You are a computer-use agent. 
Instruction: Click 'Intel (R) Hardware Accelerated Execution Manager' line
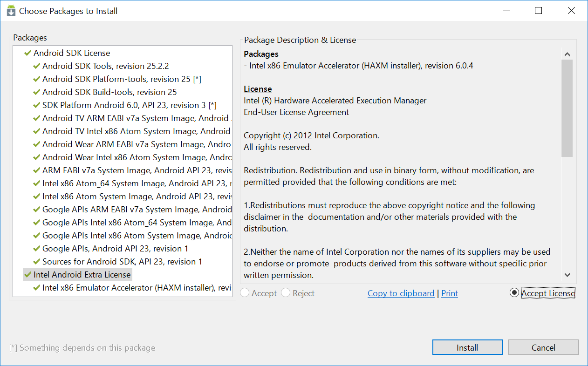click(335, 101)
